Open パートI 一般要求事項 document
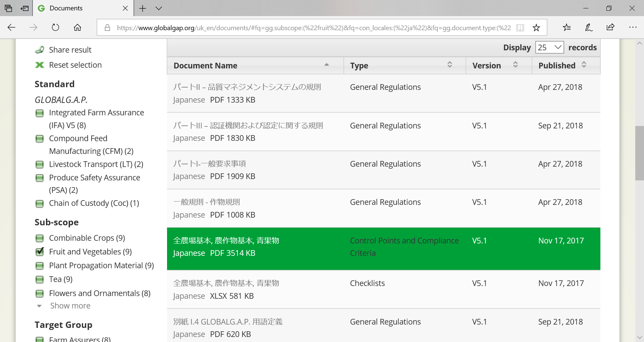Image resolution: width=644 pixels, height=342 pixels. click(x=209, y=164)
